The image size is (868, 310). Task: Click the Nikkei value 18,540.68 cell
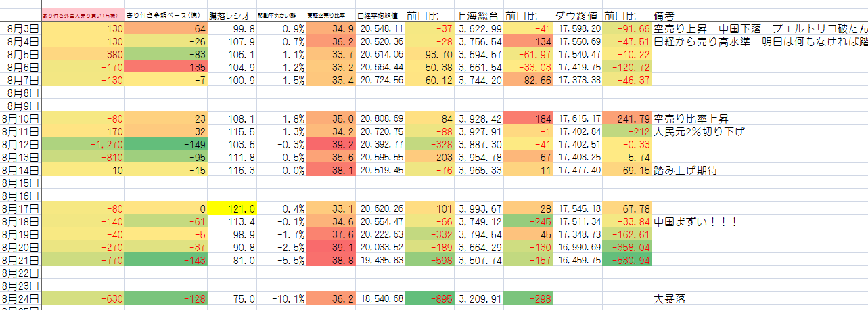pos(380,298)
